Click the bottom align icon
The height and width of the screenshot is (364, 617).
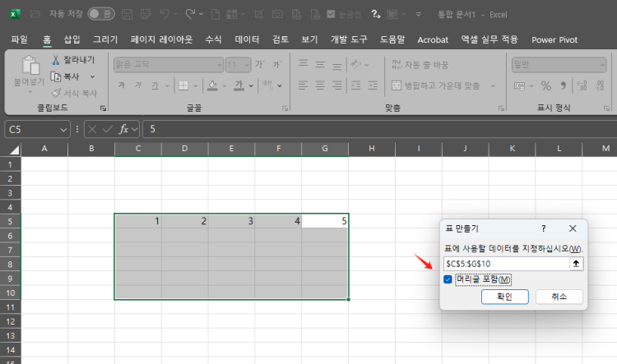click(x=336, y=65)
